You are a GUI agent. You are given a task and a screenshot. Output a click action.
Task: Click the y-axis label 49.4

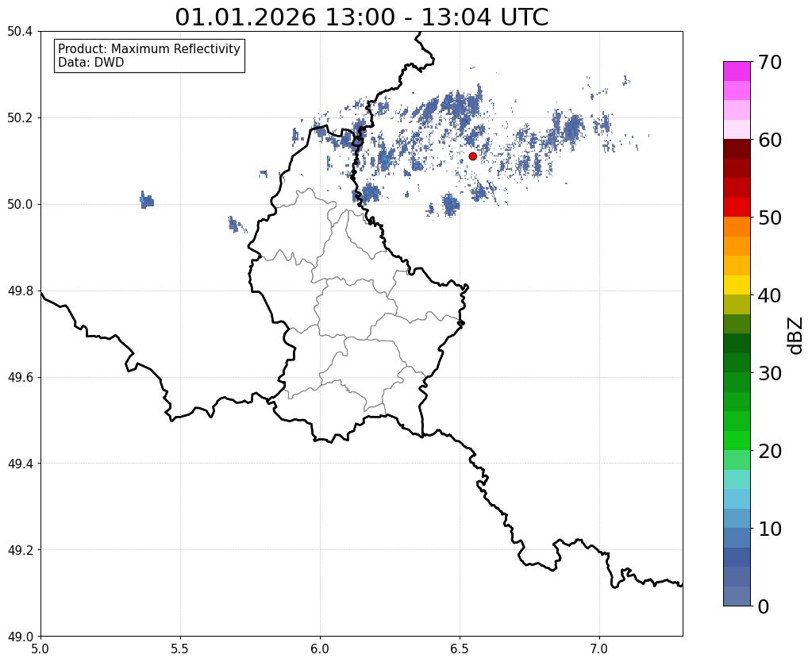coord(20,464)
